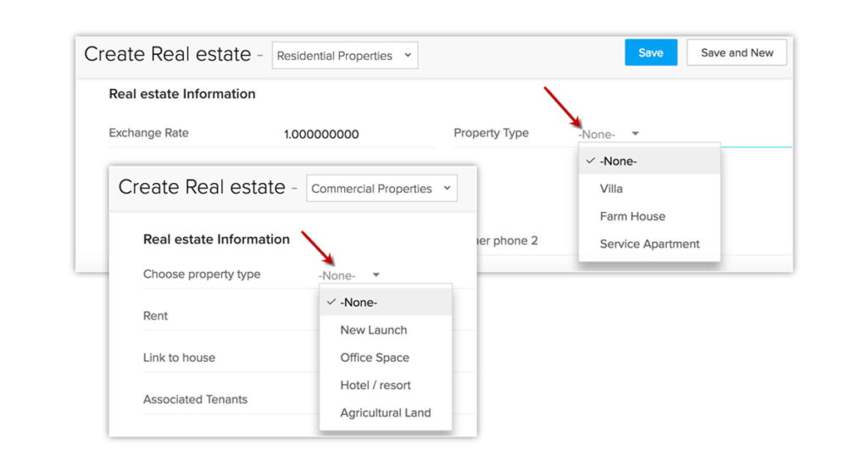Viewport: 868px width, 454px height.
Task: Select -None- in Property Type list
Action: point(649,161)
